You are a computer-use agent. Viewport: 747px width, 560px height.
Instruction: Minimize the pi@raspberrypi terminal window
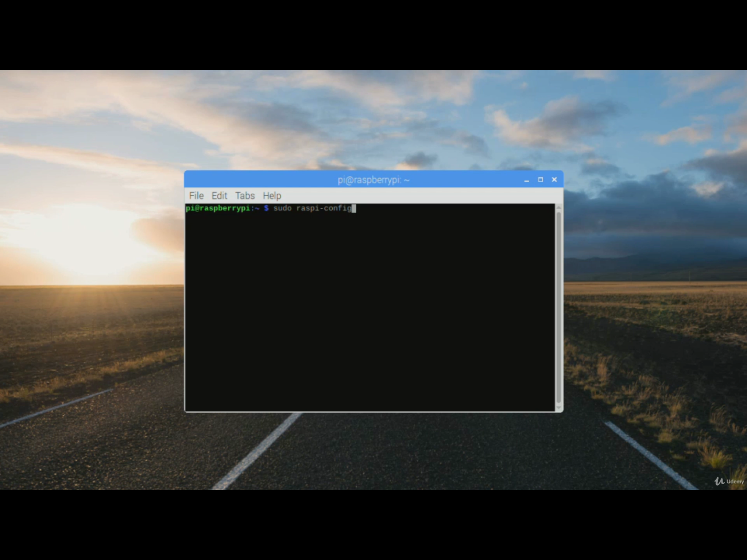click(x=526, y=180)
